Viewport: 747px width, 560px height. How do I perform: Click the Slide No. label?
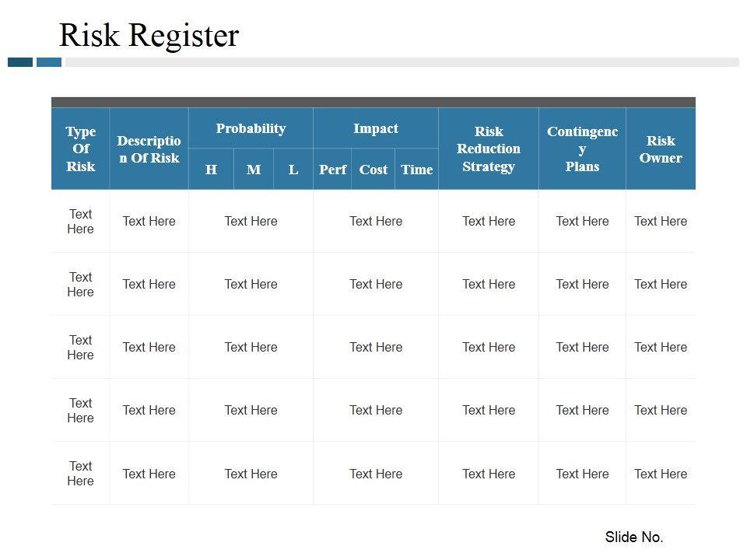[x=634, y=537]
